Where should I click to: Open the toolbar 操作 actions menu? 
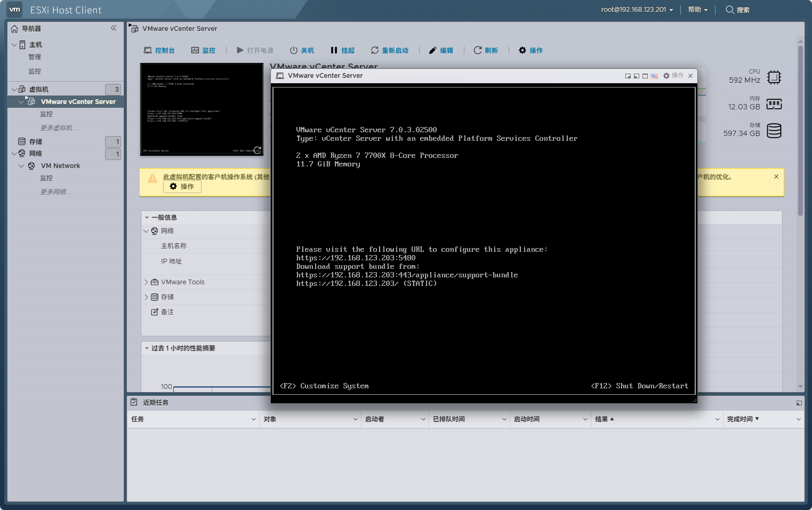531,50
